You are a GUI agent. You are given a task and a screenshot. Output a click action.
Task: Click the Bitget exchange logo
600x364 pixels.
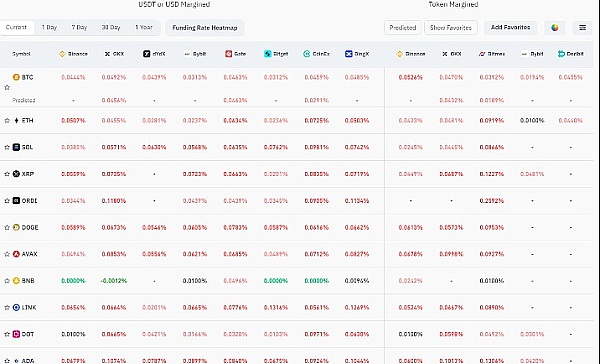(x=267, y=54)
